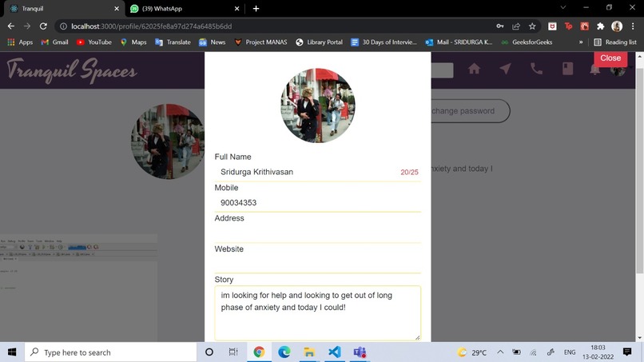Open the GeeksforGeeks bookmark
Viewport: 644px width, 362px height.
pos(527,42)
